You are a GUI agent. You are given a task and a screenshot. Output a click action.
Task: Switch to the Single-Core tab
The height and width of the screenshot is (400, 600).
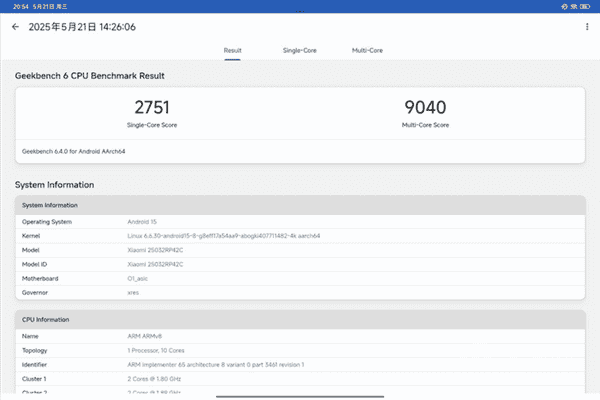pos(300,51)
